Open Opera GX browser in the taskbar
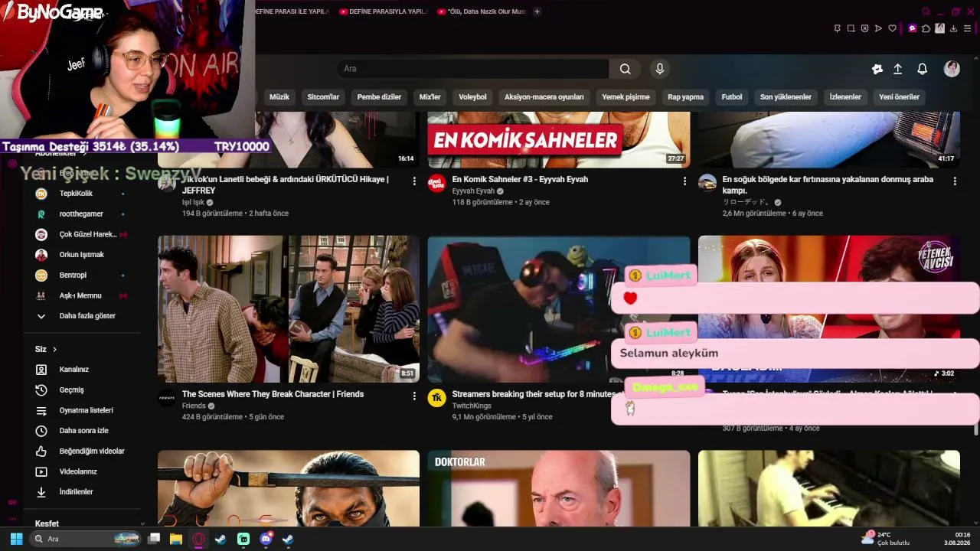The image size is (980, 551). point(199,539)
